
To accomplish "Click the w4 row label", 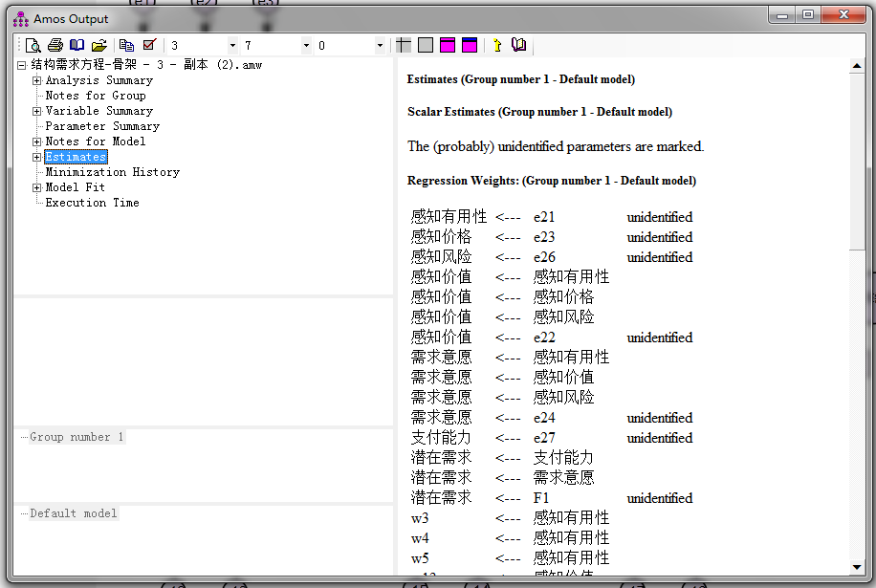I will coord(420,539).
